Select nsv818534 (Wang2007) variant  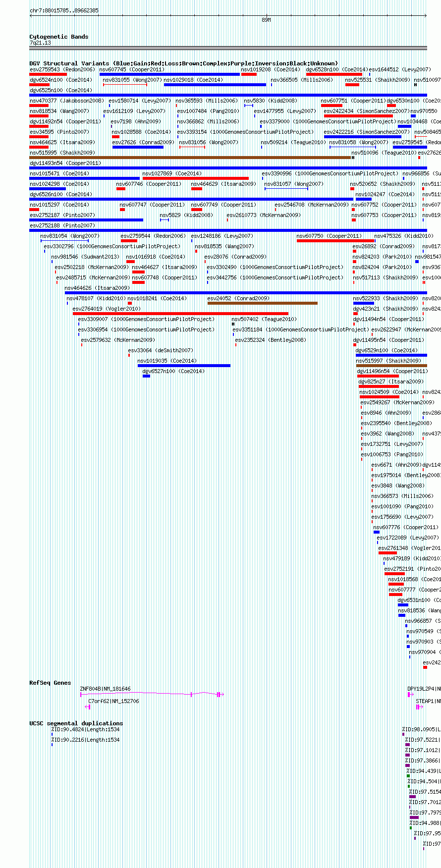pyautogui.click(x=59, y=111)
